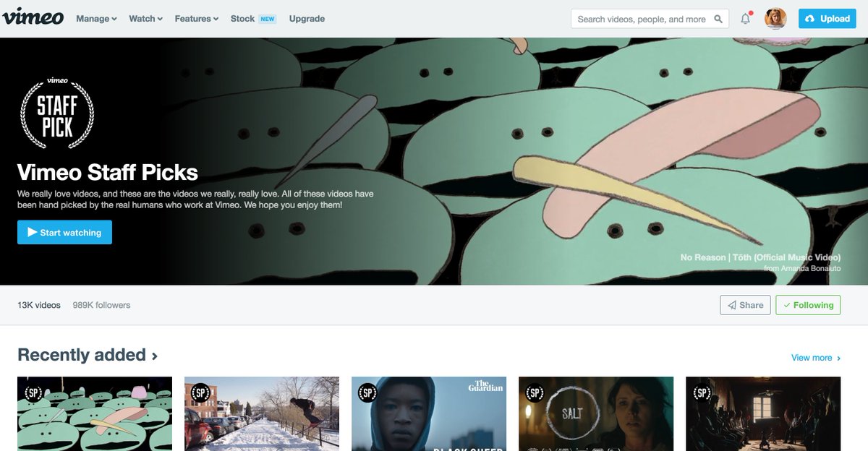
Task: Open the user profile avatar menu
Action: [x=775, y=19]
